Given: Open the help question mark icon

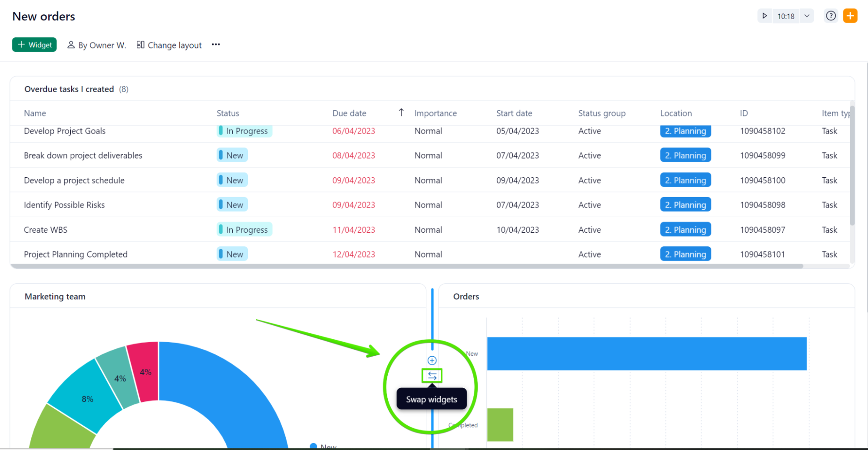Looking at the screenshot, I should (x=831, y=16).
